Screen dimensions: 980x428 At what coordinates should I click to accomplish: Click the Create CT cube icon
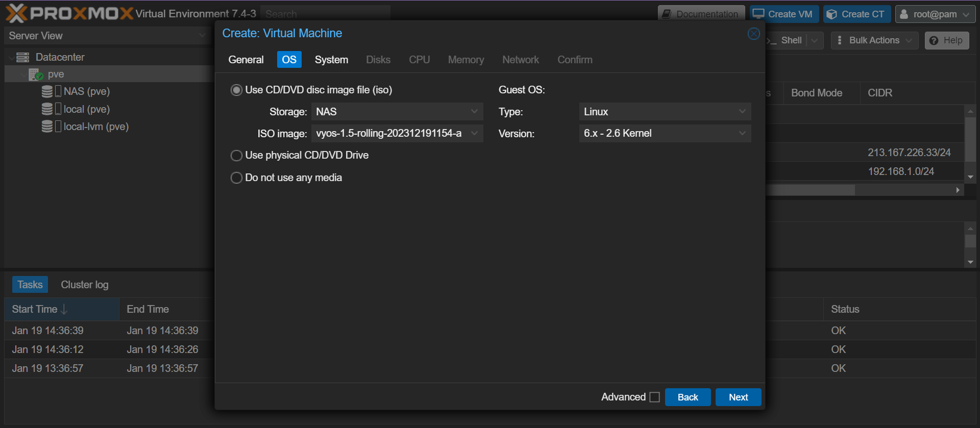832,14
